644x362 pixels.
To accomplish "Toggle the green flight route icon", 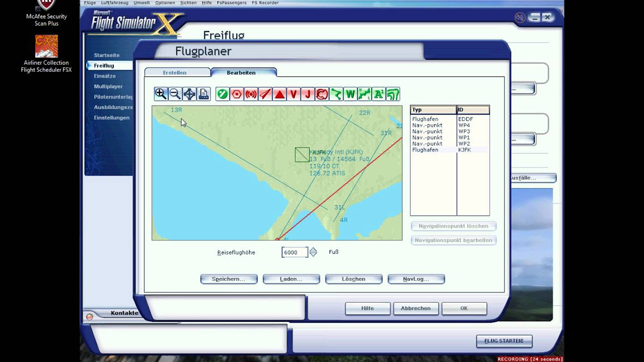I will point(336,94).
